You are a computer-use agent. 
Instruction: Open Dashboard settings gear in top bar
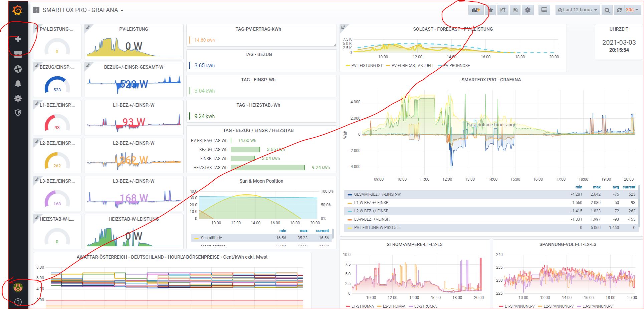(527, 10)
